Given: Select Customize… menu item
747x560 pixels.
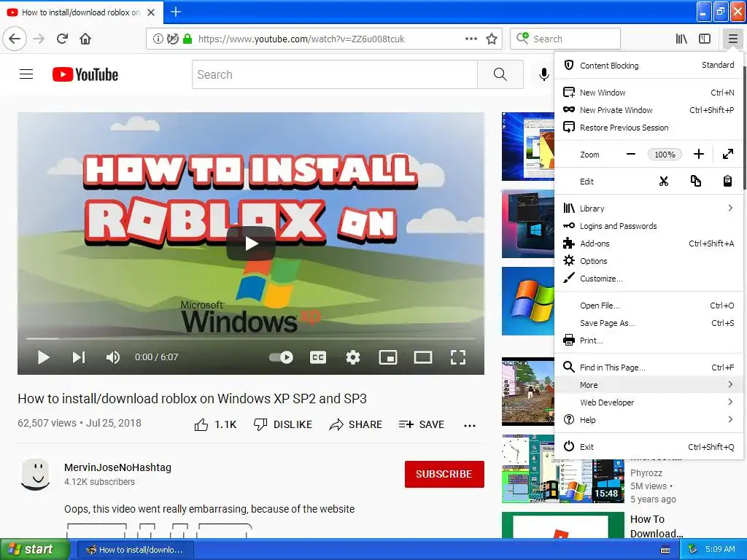Looking at the screenshot, I should point(649,279).
